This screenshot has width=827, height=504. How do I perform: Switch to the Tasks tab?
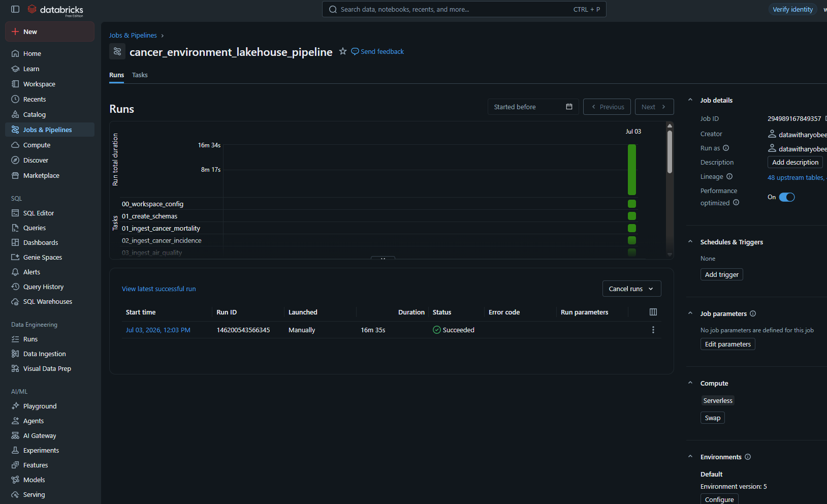point(140,75)
